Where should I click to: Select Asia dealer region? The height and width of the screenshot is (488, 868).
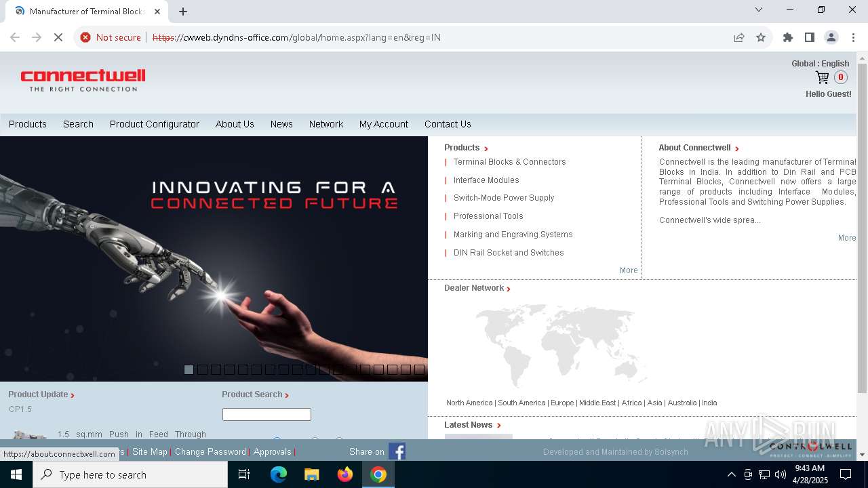(x=654, y=403)
